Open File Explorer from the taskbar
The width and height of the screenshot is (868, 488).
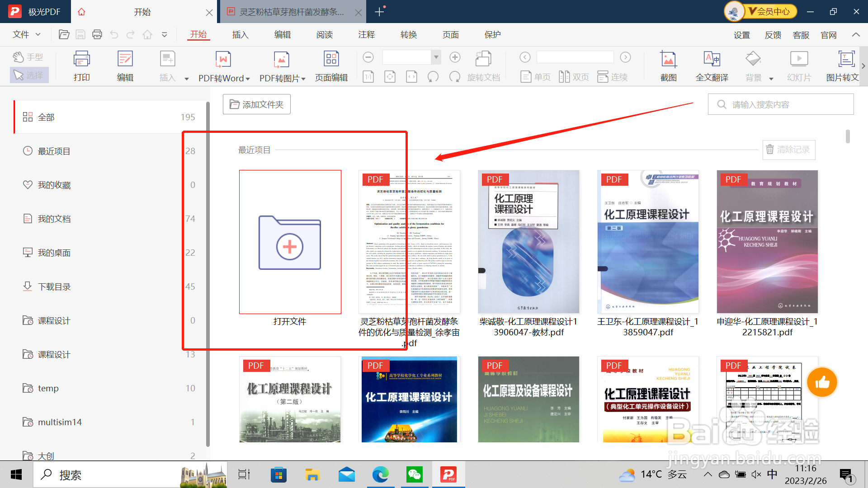point(312,474)
